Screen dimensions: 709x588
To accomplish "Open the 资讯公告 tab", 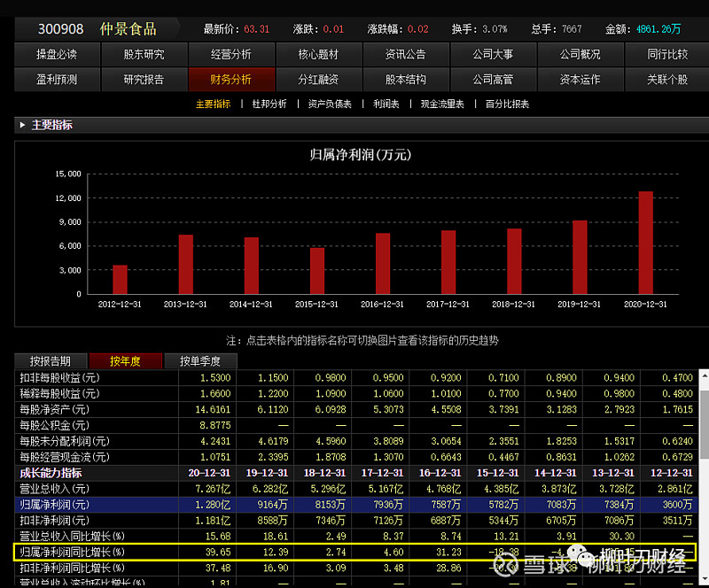I will coord(406,55).
